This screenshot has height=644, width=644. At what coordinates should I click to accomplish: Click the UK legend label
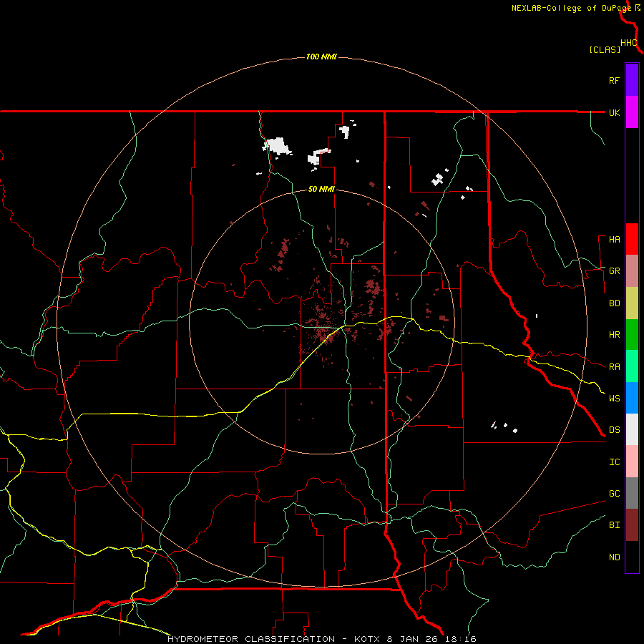click(614, 112)
